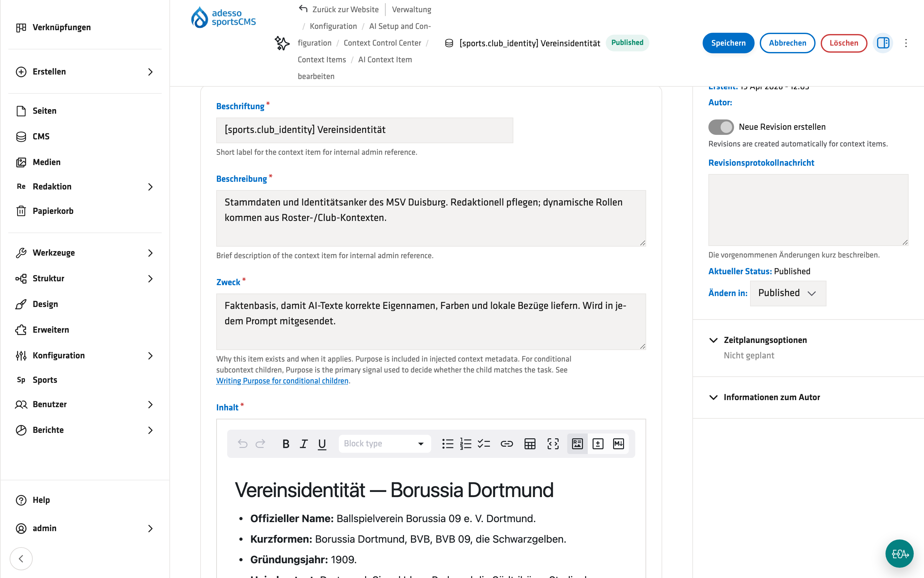This screenshot has height=578, width=924.
Task: Toggle Neue Revision erstellen switch
Action: pos(721,127)
